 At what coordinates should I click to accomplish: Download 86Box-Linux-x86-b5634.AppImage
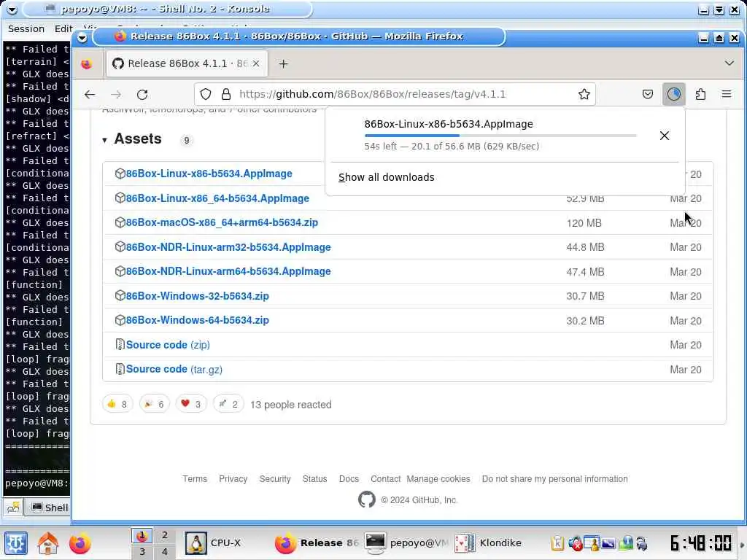coord(209,174)
